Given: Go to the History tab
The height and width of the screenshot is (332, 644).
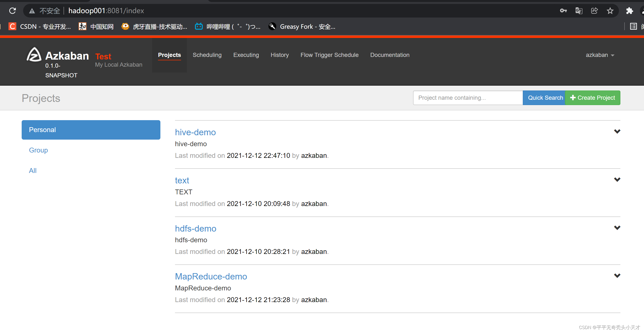Looking at the screenshot, I should (279, 55).
